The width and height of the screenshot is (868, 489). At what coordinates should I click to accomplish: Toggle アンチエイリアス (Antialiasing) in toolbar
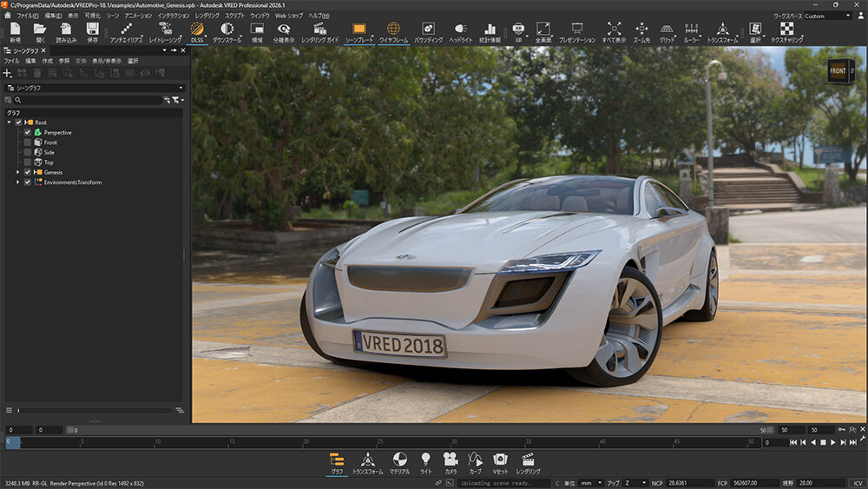[126, 32]
